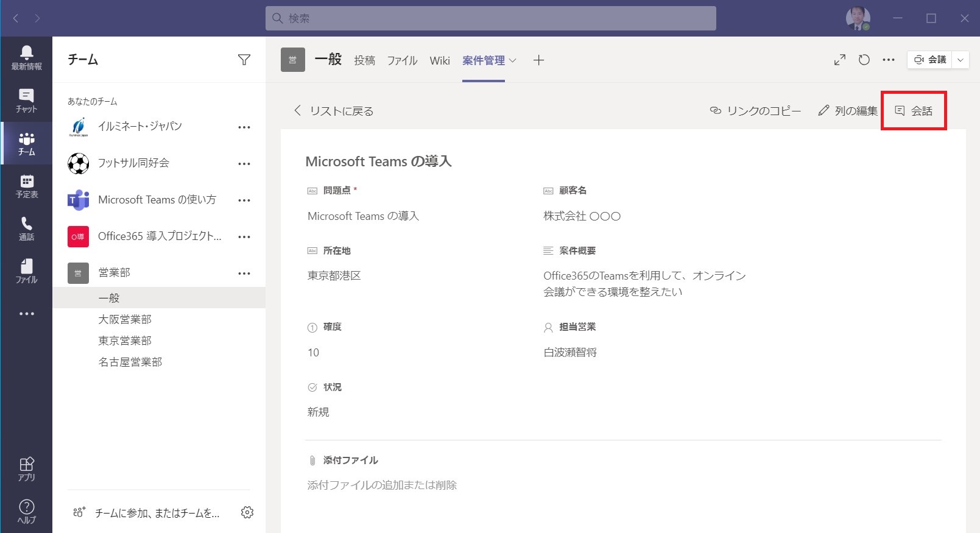980x533 pixels.
Task: Open the 一般 channel in team list
Action: point(159,298)
